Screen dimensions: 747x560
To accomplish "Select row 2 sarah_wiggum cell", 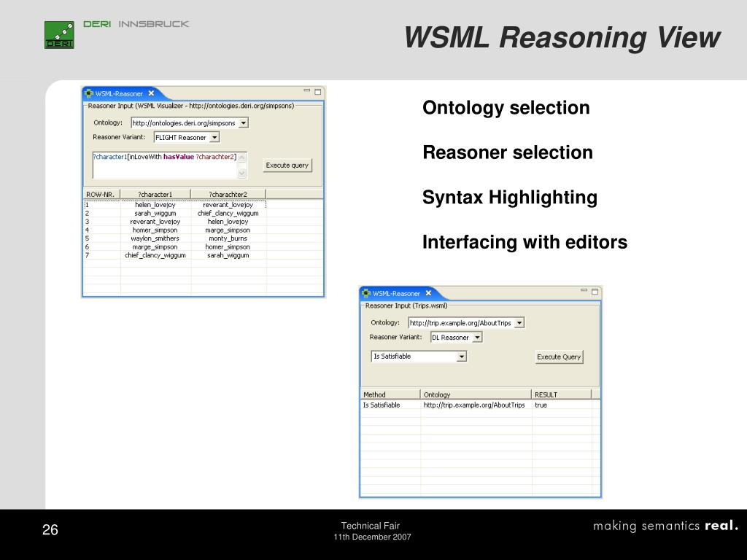I will (x=155, y=214).
